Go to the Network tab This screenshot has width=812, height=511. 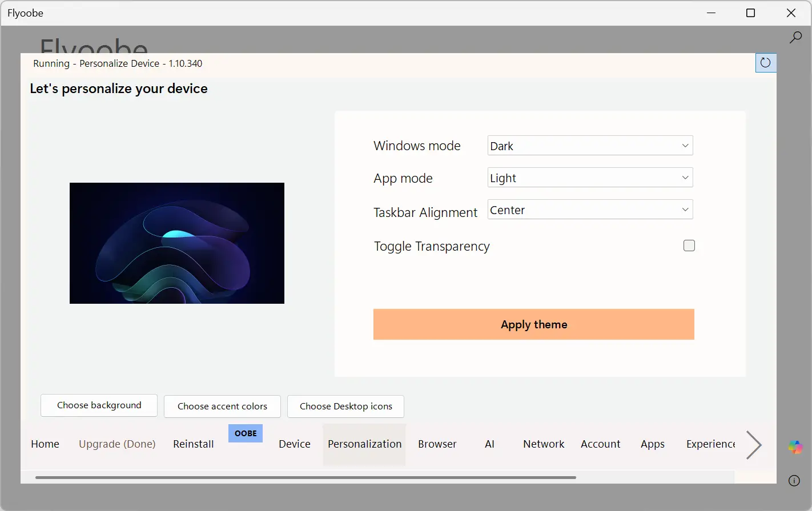[x=544, y=444]
